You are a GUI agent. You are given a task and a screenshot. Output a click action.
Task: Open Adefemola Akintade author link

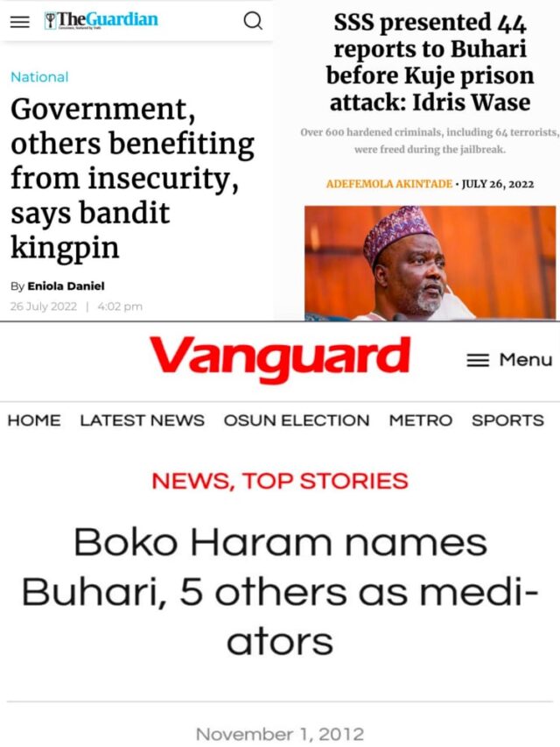389,184
